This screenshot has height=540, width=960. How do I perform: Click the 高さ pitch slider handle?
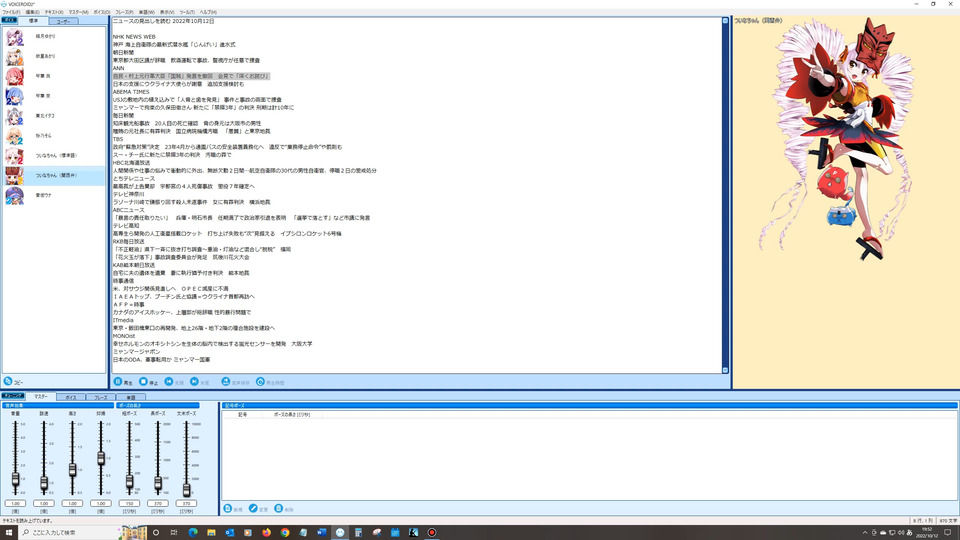72,470
